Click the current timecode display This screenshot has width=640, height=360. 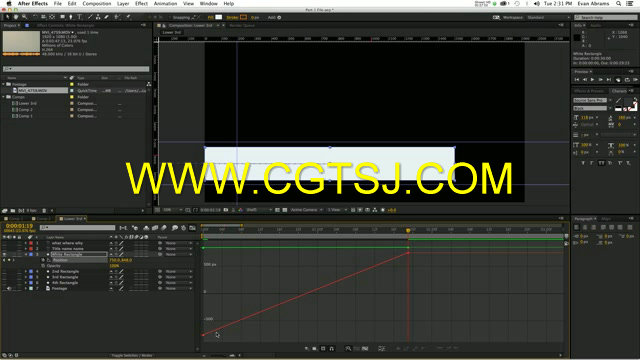19,226
